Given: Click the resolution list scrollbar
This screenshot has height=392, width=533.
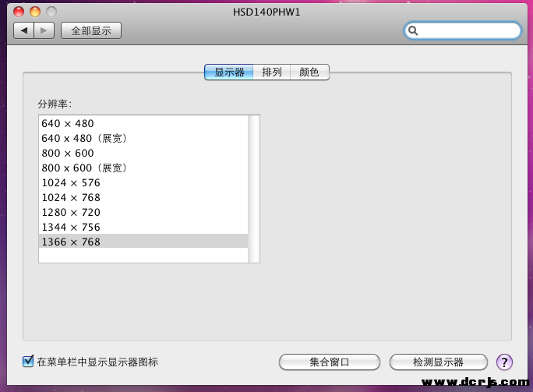Looking at the screenshot, I should pos(253,189).
